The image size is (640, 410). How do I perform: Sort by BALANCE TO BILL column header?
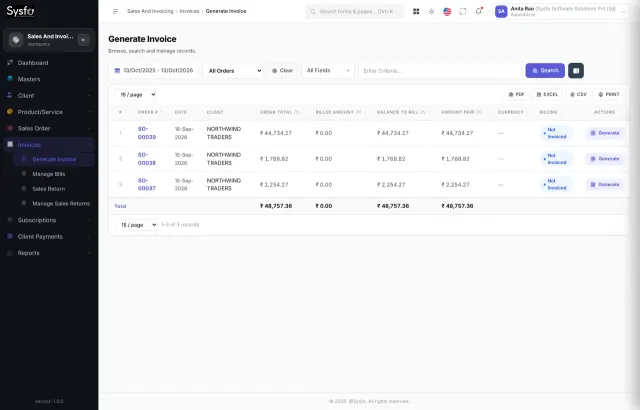tap(401, 112)
